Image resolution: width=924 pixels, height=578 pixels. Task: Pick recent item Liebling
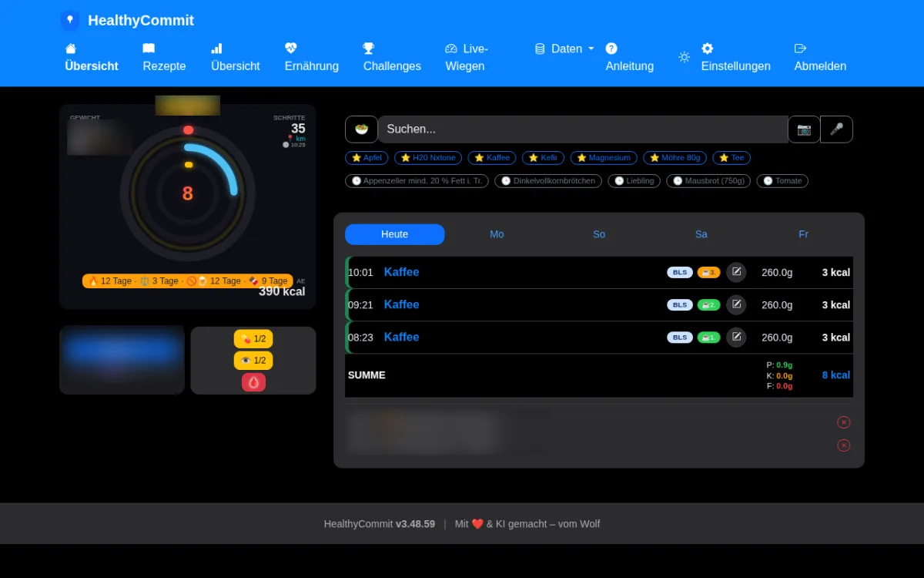pyautogui.click(x=634, y=181)
